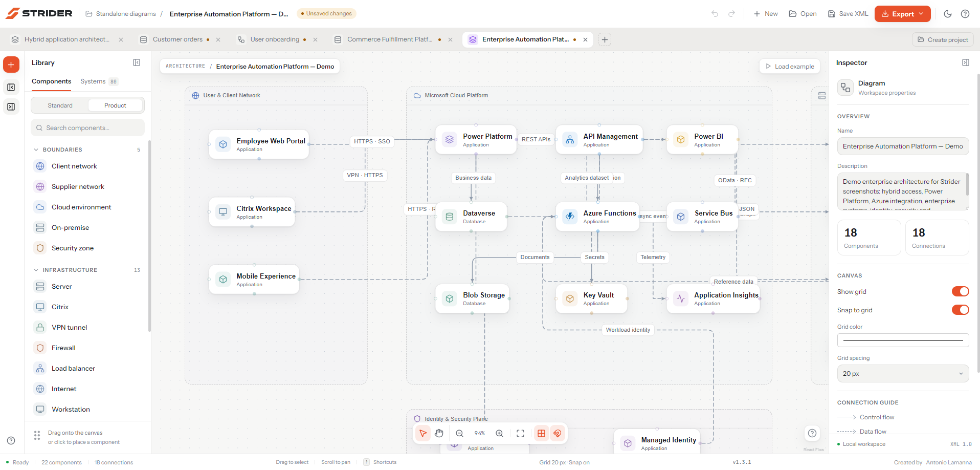Click the New button
Viewport: 980px width, 470px height.
(x=766, y=14)
